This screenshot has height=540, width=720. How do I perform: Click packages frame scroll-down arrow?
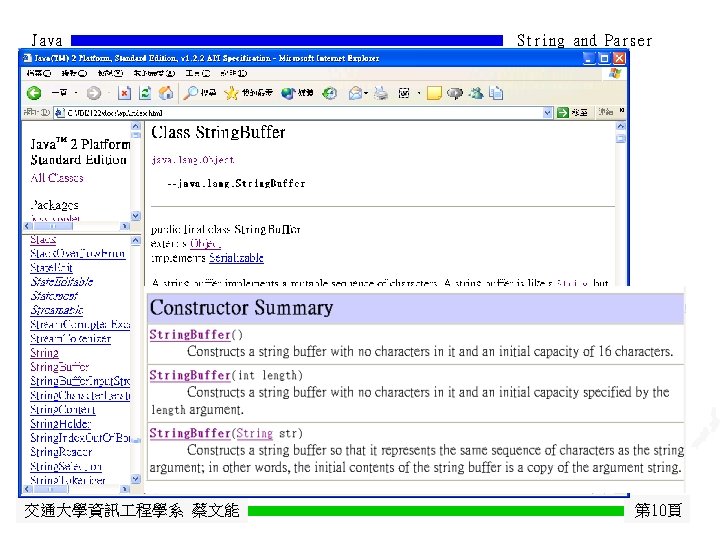(x=135, y=215)
